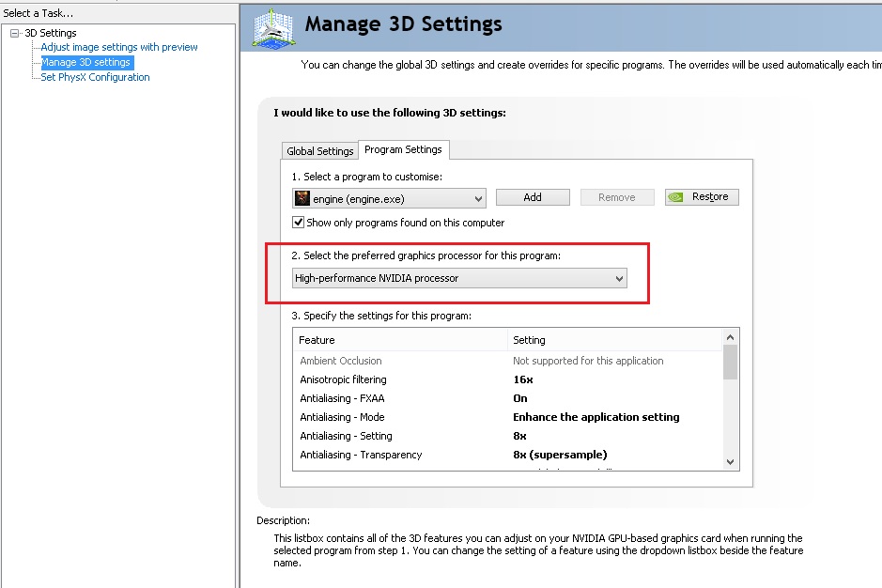Toggle Show only programs found on this computer
This screenshot has height=588, width=882.
(x=298, y=223)
